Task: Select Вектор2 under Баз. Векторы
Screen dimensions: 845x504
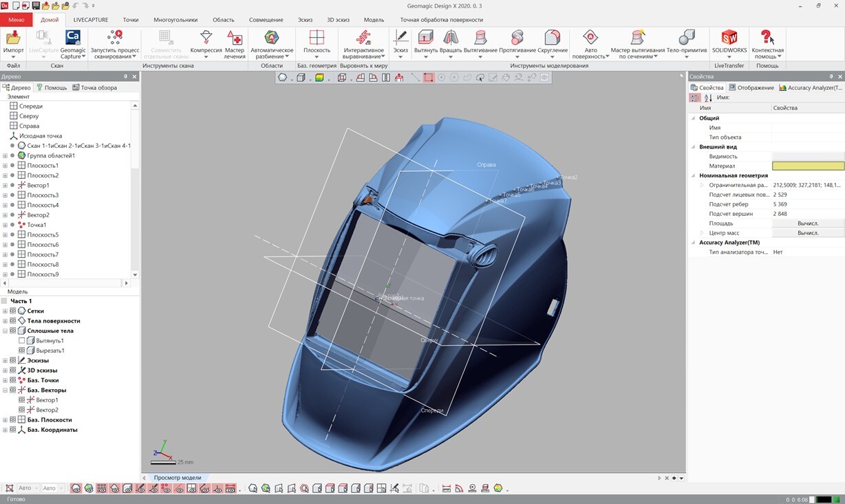Action: (x=47, y=410)
